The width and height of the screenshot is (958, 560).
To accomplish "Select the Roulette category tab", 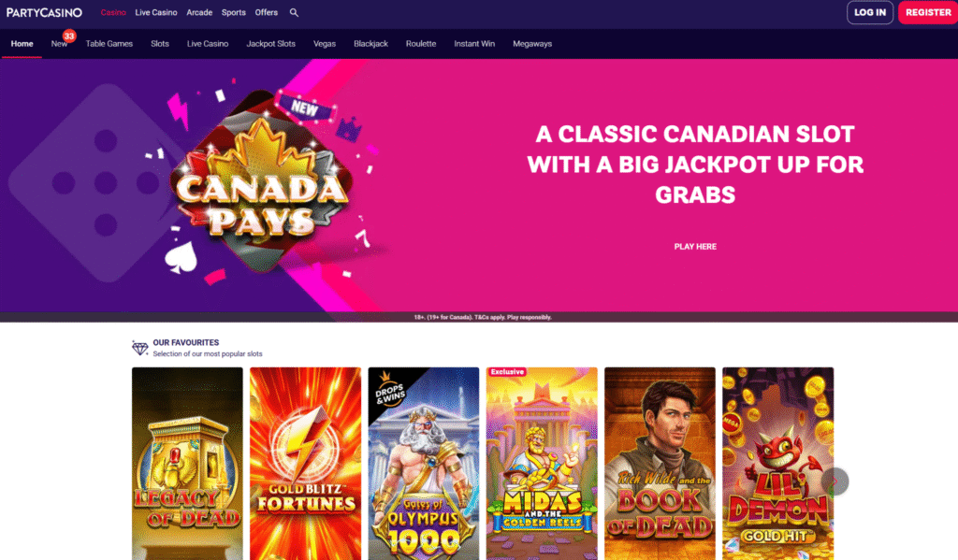I will tap(421, 44).
